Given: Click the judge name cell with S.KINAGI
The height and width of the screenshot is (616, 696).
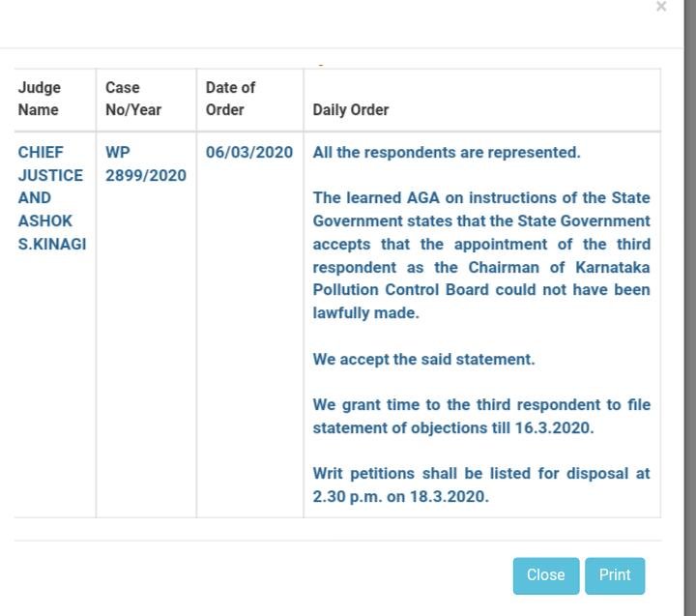Looking at the screenshot, I should tap(52, 244).
